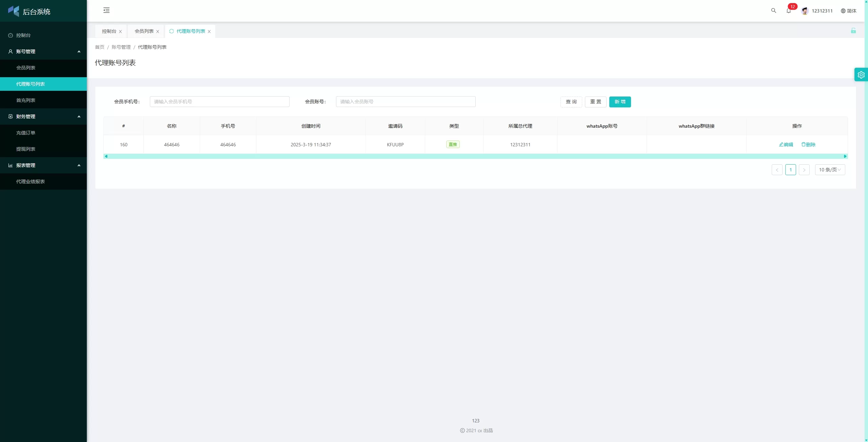
Task: Open the header search icon
Action: click(x=773, y=11)
